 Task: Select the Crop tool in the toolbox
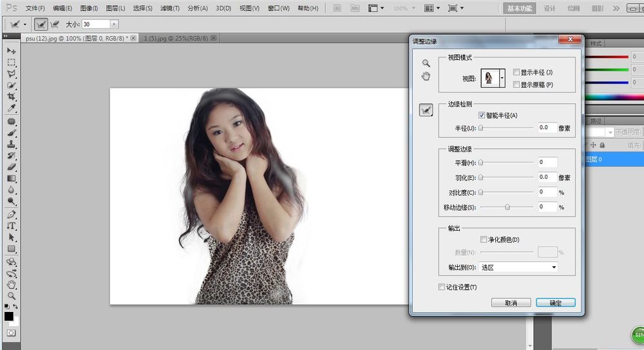(12, 97)
